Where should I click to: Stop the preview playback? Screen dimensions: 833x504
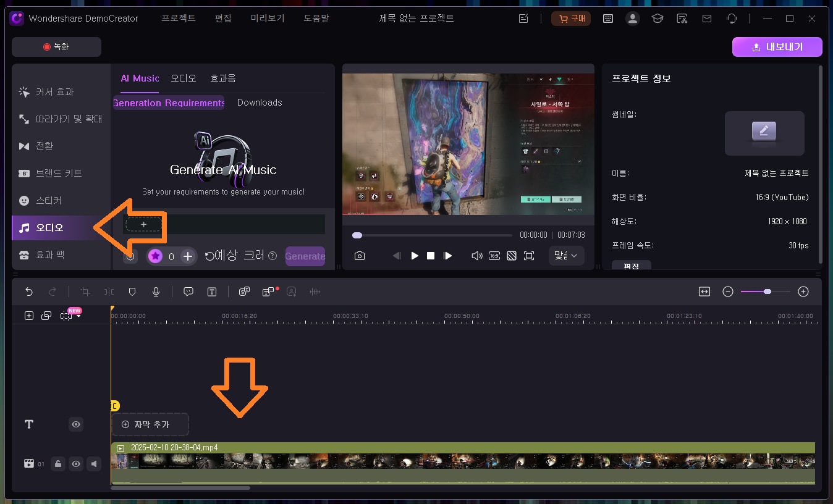(x=431, y=256)
